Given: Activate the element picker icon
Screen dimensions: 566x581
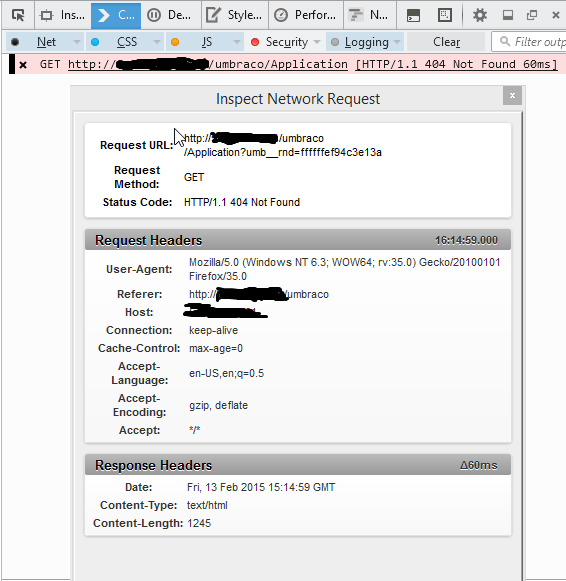Looking at the screenshot, I should pos(18,15).
